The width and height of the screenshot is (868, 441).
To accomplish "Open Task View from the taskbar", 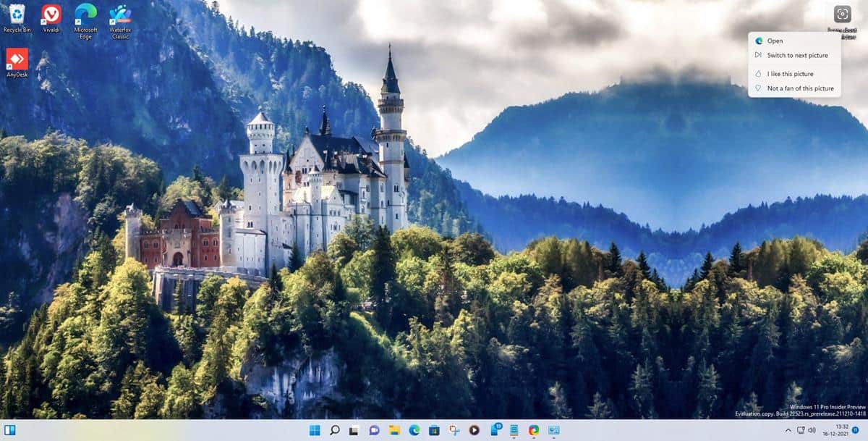I will coord(354,430).
